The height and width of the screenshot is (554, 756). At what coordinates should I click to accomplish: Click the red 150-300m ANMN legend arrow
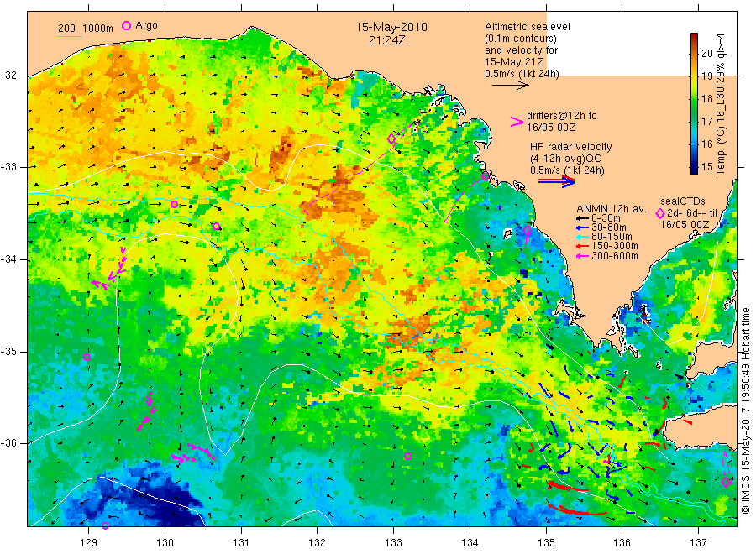[582, 246]
